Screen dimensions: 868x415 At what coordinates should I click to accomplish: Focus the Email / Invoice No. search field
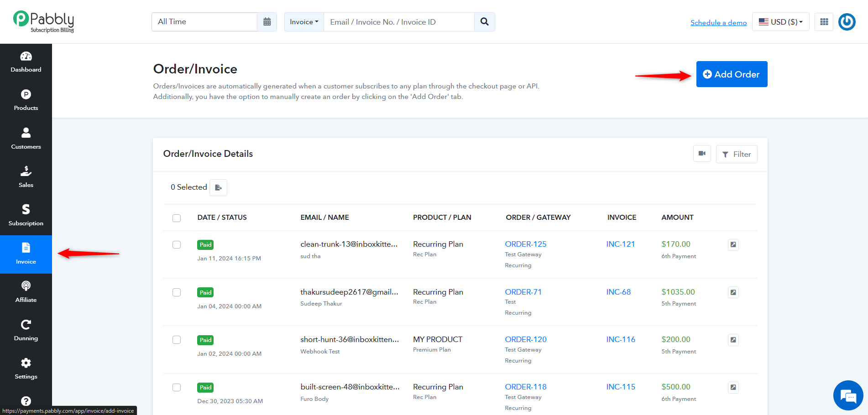click(399, 22)
